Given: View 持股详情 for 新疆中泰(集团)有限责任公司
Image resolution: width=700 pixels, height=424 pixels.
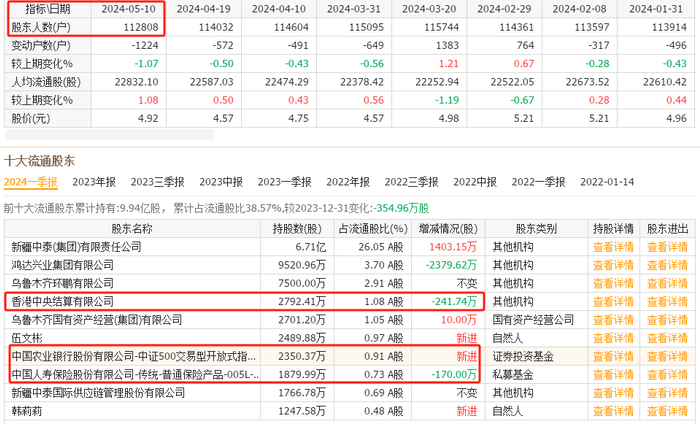Looking at the screenshot, I should (x=613, y=247).
